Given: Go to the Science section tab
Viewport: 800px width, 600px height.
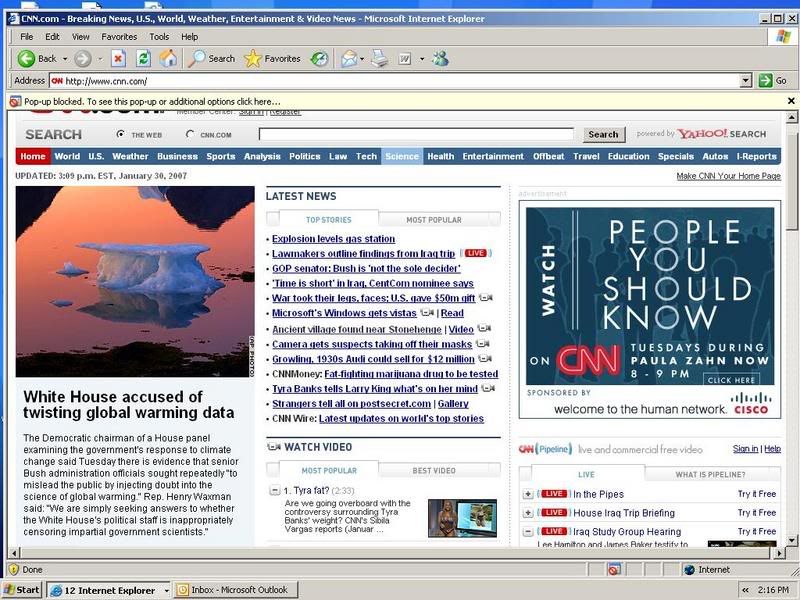Looking at the screenshot, I should pyautogui.click(x=402, y=156).
